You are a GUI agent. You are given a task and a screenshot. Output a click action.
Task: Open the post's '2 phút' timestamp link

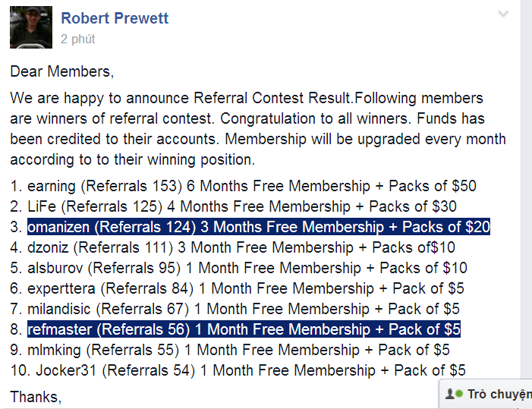tap(78, 39)
